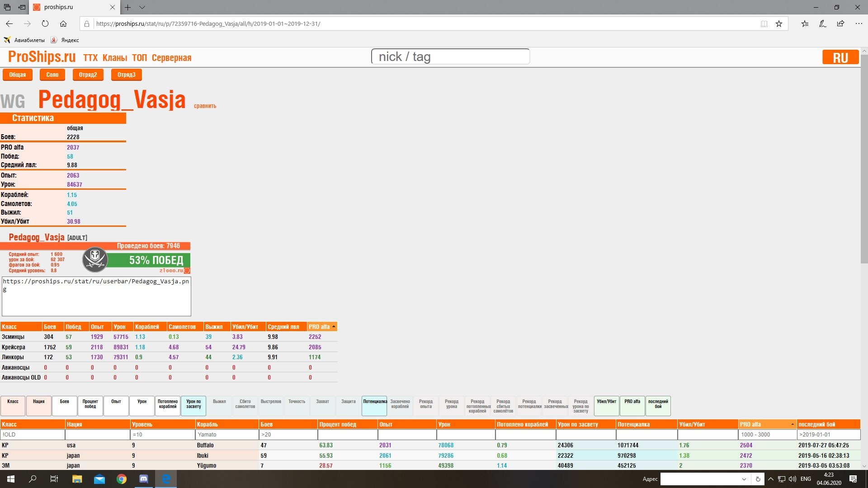Open Discord from the taskbar
The image size is (868, 488).
pyautogui.click(x=143, y=479)
